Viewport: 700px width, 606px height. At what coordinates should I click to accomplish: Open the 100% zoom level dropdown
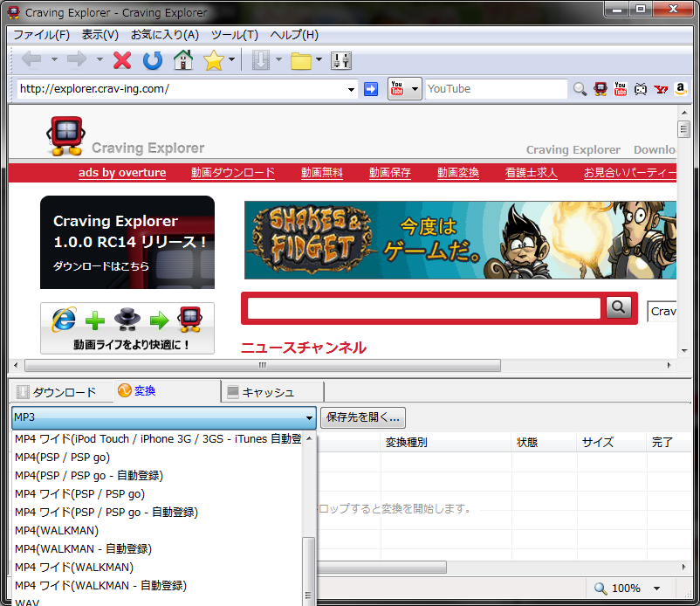click(656, 589)
